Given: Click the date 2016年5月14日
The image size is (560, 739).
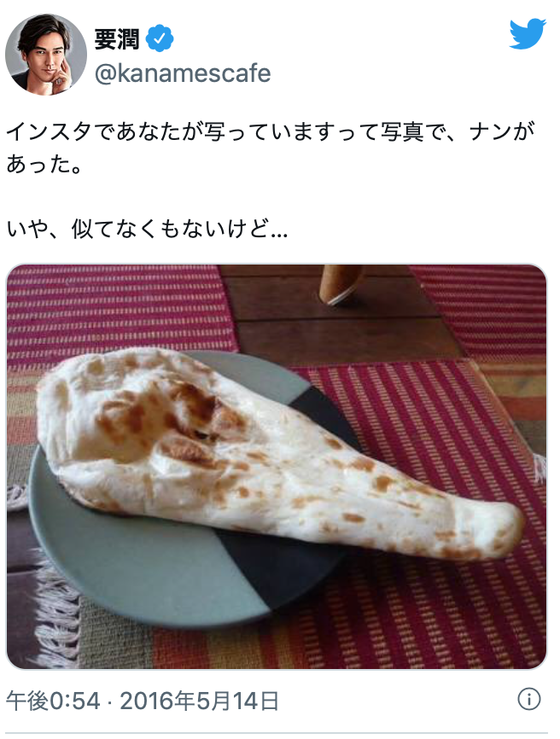Looking at the screenshot, I should 199,701.
